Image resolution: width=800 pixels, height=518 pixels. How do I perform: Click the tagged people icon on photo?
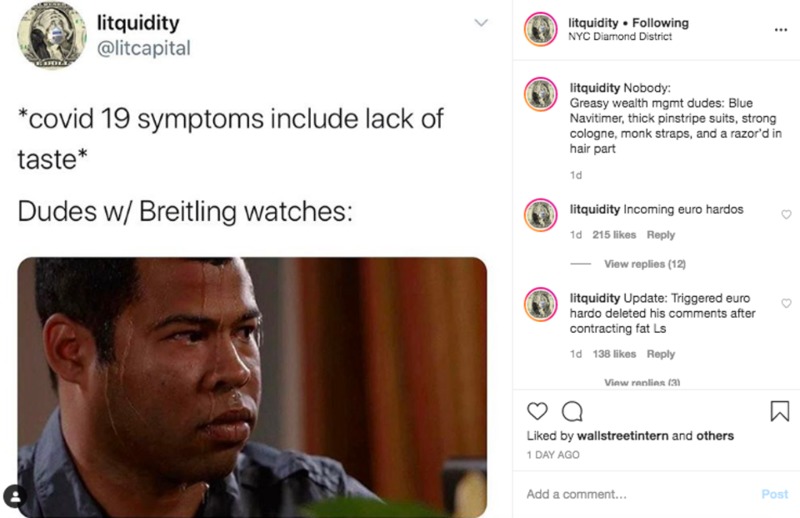tap(15, 496)
